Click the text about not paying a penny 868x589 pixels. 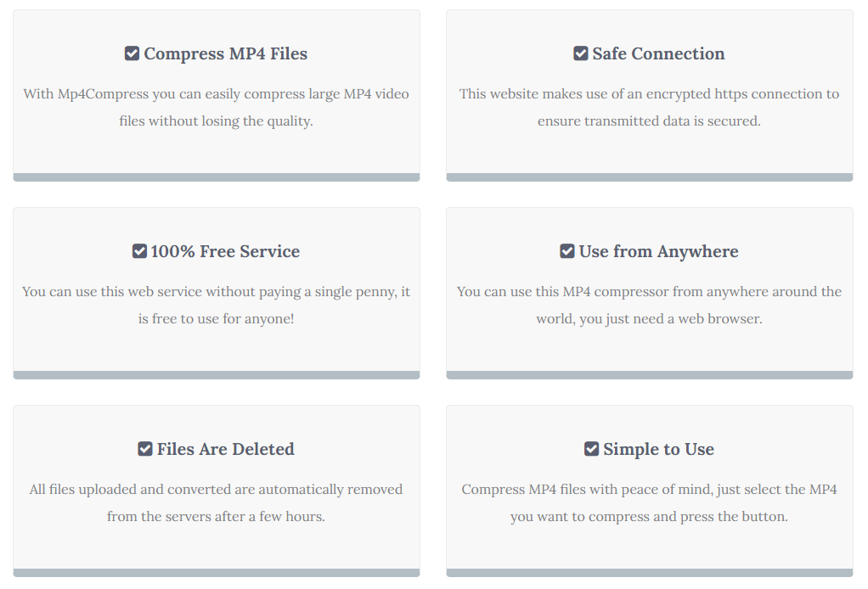217,305
